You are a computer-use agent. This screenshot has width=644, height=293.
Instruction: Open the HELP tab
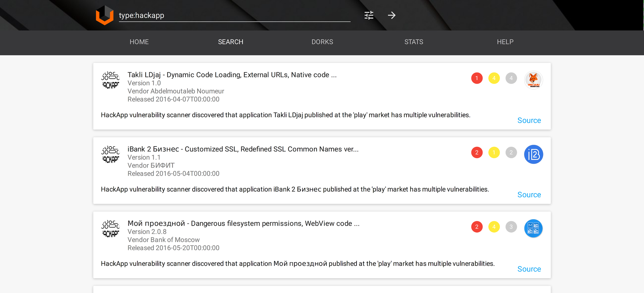pyautogui.click(x=505, y=42)
